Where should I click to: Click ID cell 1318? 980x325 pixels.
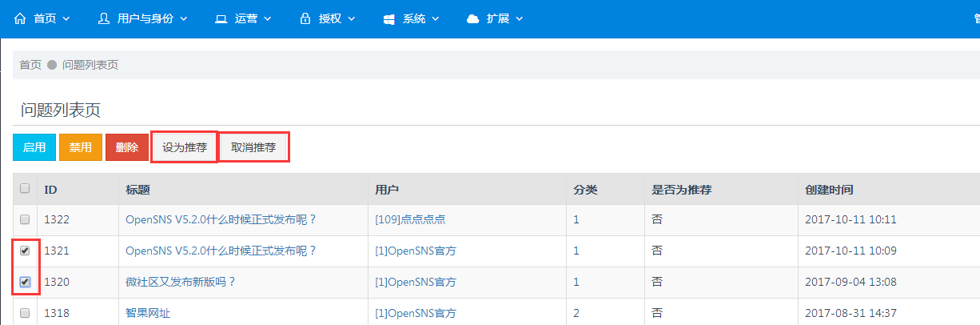[x=56, y=313]
